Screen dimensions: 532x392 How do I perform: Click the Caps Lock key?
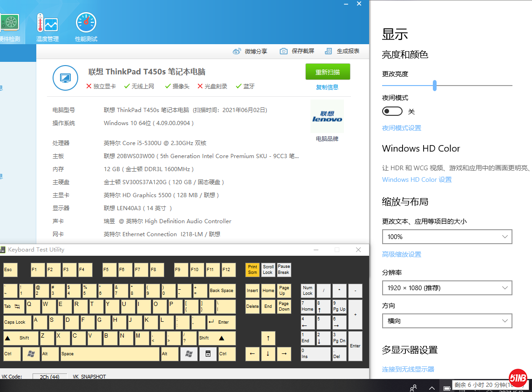(17, 323)
